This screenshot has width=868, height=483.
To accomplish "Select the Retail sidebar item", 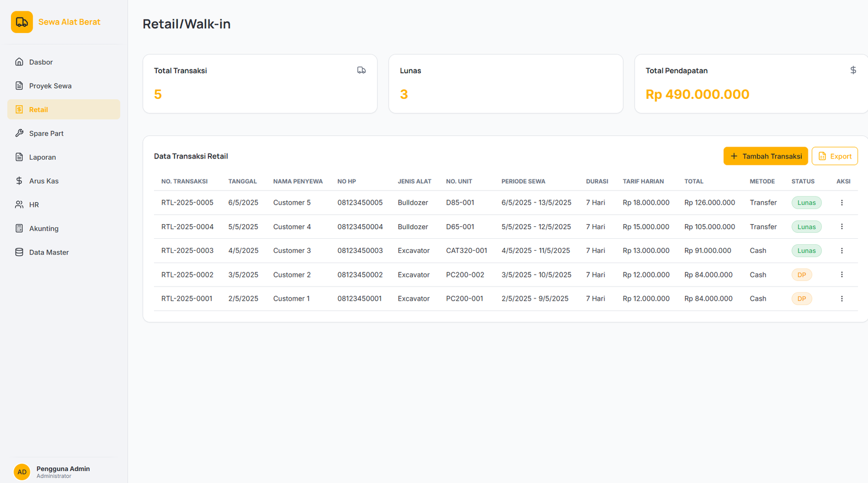I will (x=39, y=110).
